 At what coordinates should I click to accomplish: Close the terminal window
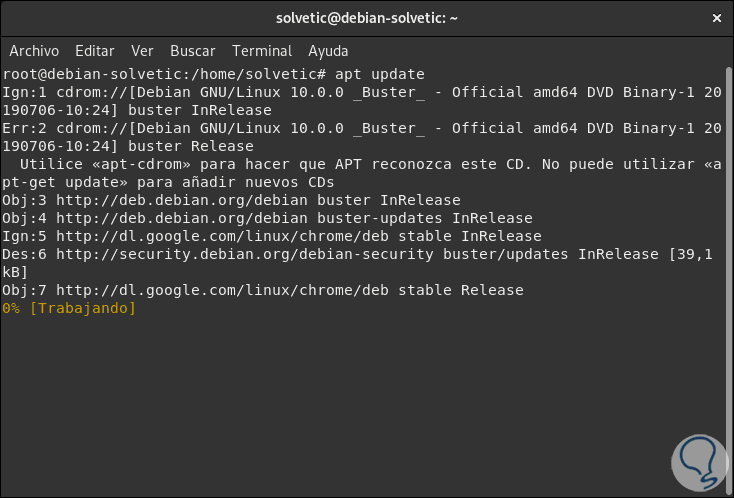click(715, 19)
